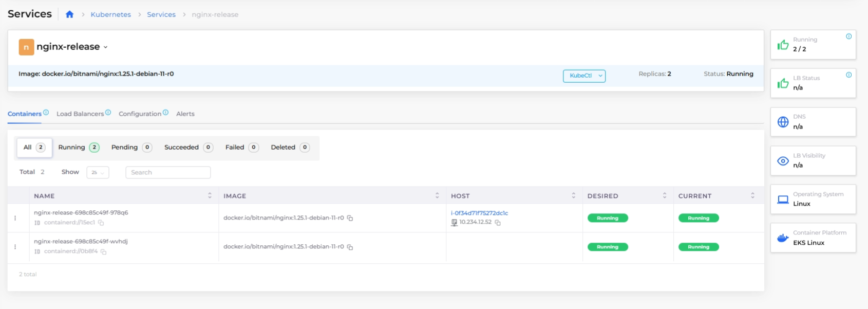Viewport: 868px width, 309px height.
Task: Open actions menu for nginx-release-698c85c49f-wvhdj
Action: (x=15, y=247)
